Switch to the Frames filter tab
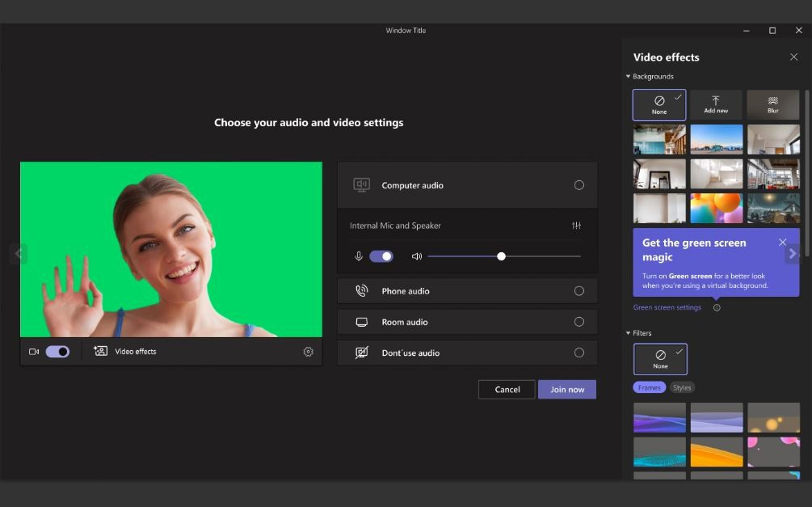The width and height of the screenshot is (812, 507). pos(649,387)
